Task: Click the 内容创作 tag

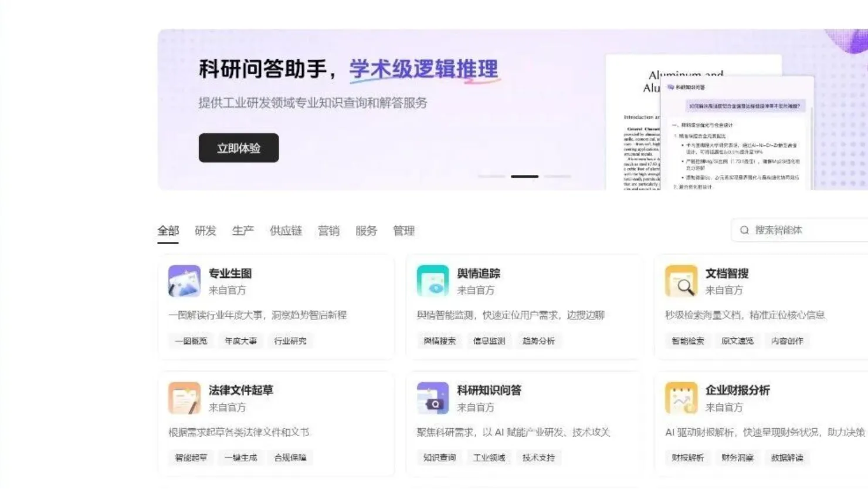Action: coord(787,340)
